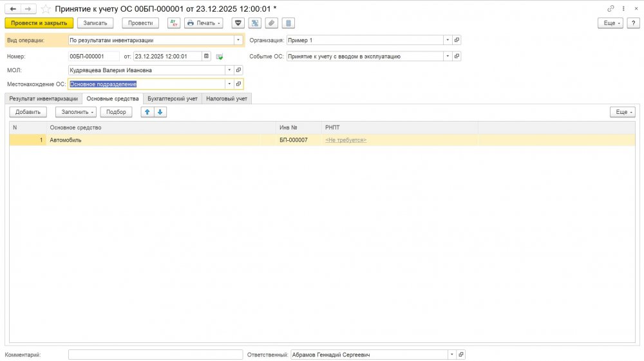
Task: Click the attached files paperclip icon
Action: point(272,23)
